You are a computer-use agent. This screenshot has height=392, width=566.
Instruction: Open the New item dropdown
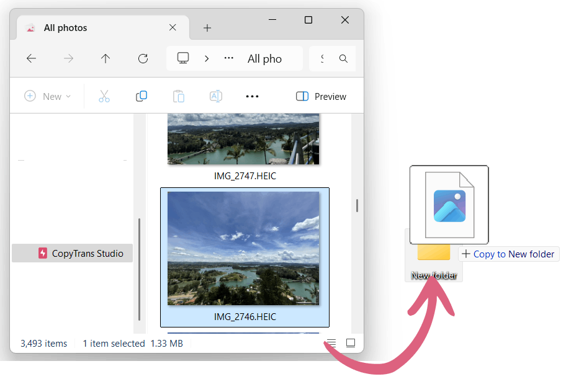(x=48, y=96)
